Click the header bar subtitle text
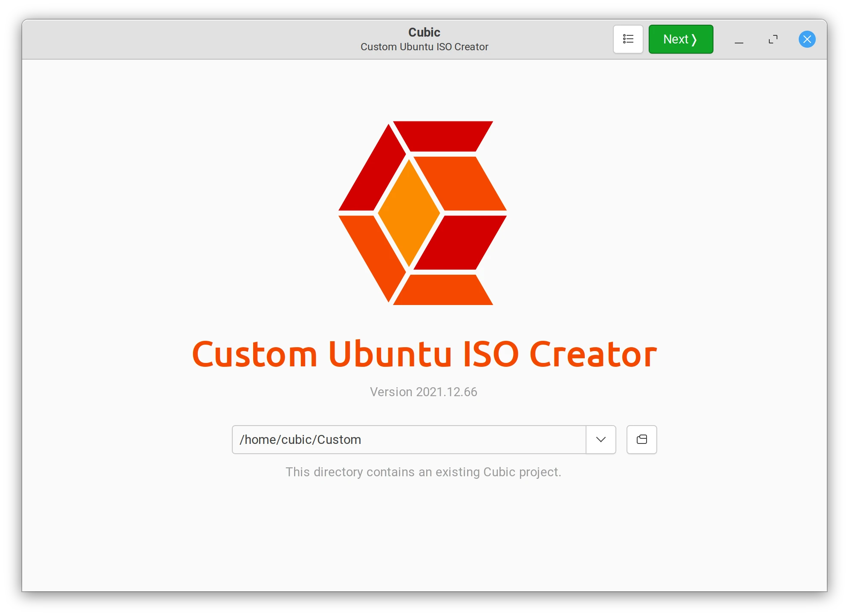The image size is (849, 616). point(424,47)
